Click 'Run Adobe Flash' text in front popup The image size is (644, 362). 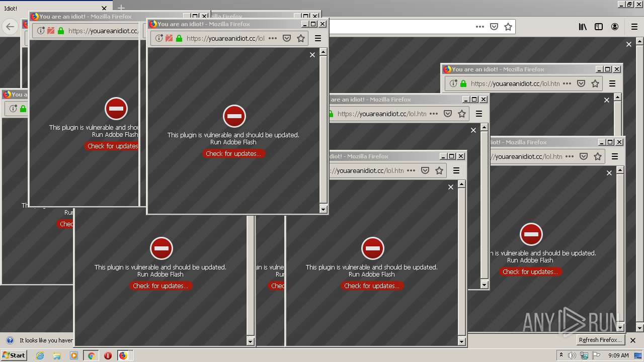coord(233,142)
